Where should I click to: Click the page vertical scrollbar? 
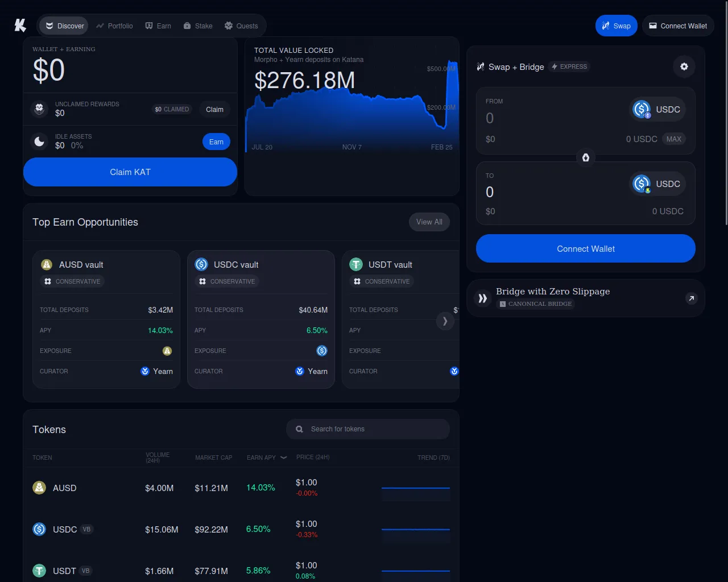pos(726,114)
